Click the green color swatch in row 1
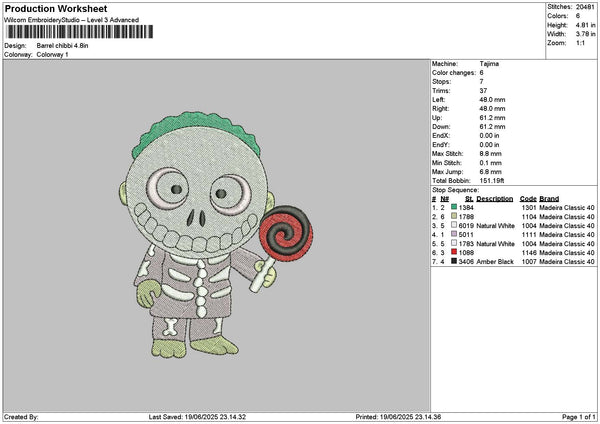This screenshot has height=424, width=600. (455, 207)
